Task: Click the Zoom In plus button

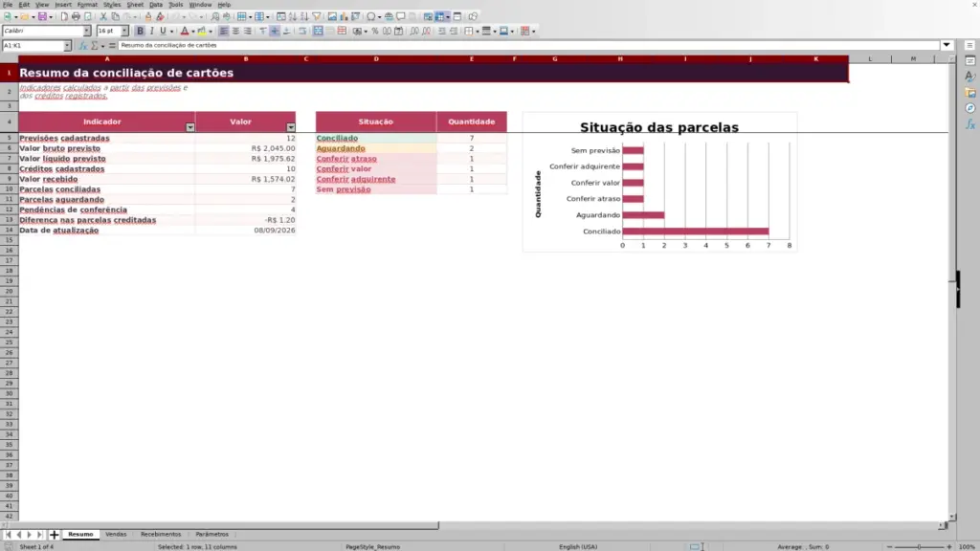Action: pos(949,547)
